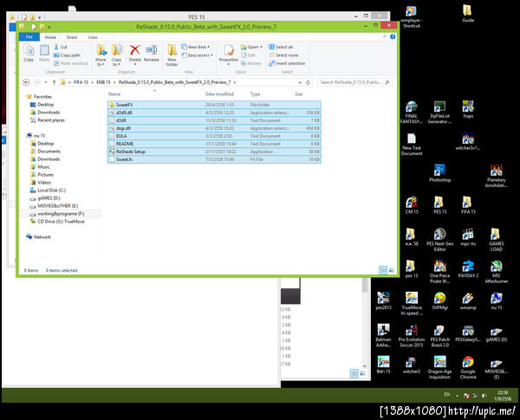The width and height of the screenshot is (520, 420).
Task: Switch to large icons view in the status bar
Action: pos(392,270)
